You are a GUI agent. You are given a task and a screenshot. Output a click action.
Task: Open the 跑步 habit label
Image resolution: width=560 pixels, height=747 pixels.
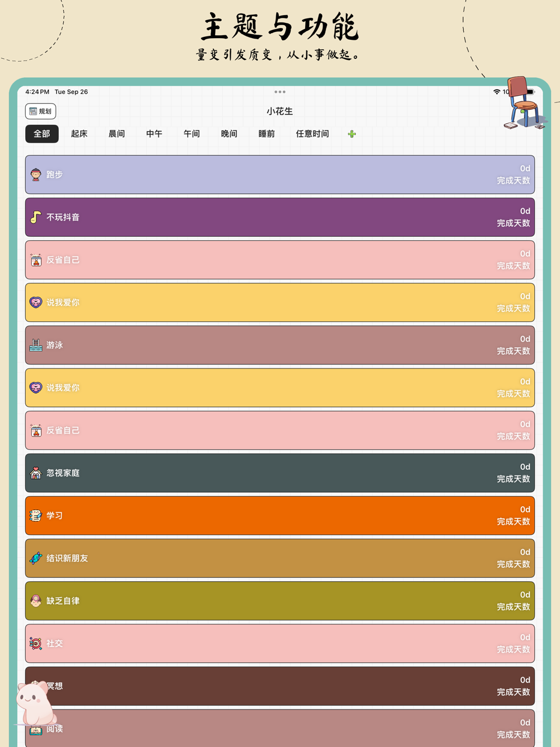pos(55,175)
